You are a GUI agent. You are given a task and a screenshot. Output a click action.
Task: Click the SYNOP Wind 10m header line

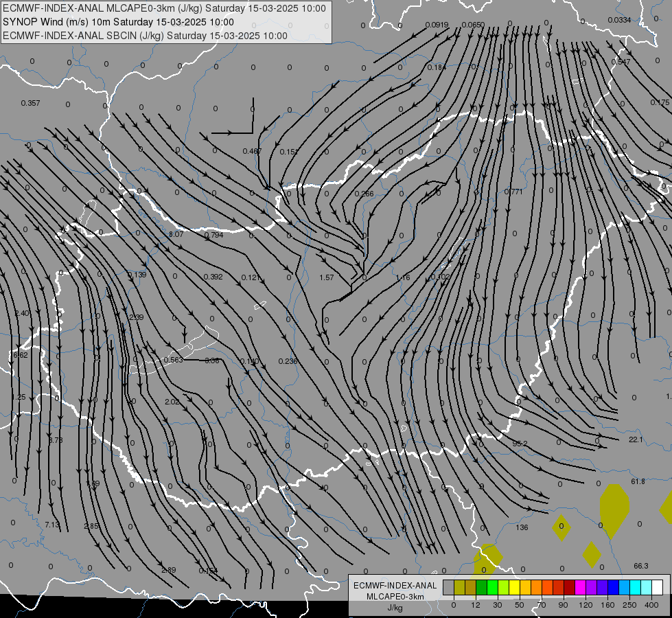pos(118,22)
